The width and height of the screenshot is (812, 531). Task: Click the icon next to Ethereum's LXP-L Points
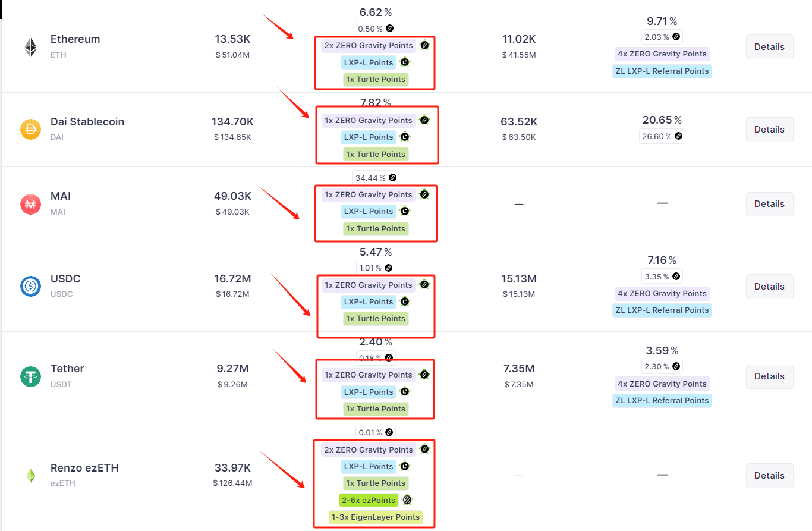point(405,62)
